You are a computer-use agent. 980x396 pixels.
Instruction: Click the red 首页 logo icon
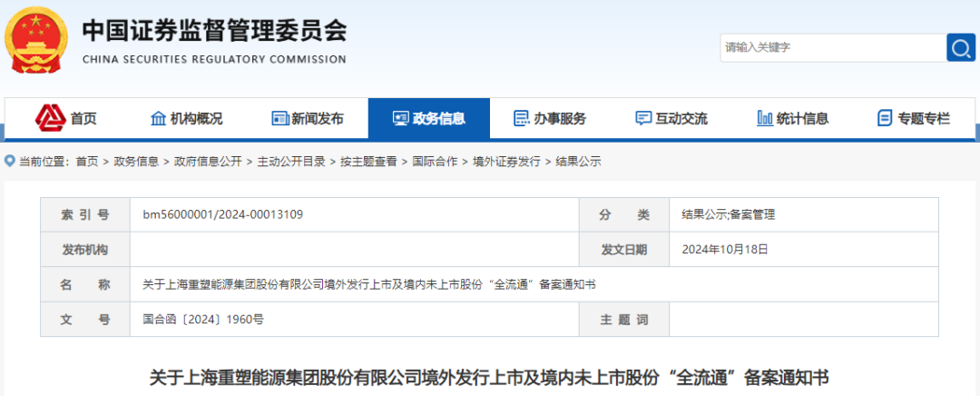[51, 117]
